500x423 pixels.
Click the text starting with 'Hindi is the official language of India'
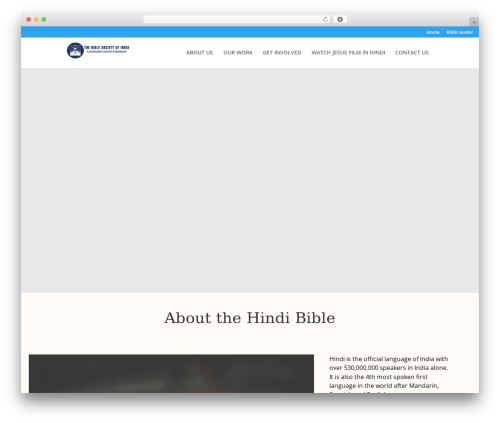pos(389,374)
